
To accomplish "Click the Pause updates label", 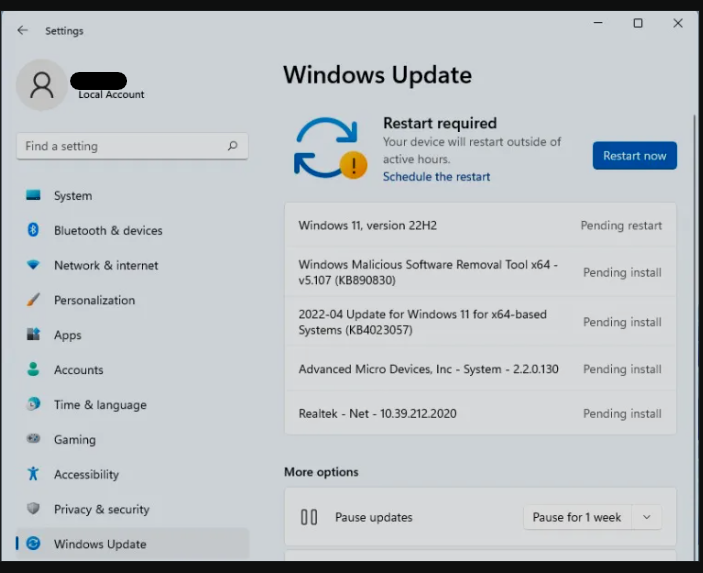I will [373, 517].
